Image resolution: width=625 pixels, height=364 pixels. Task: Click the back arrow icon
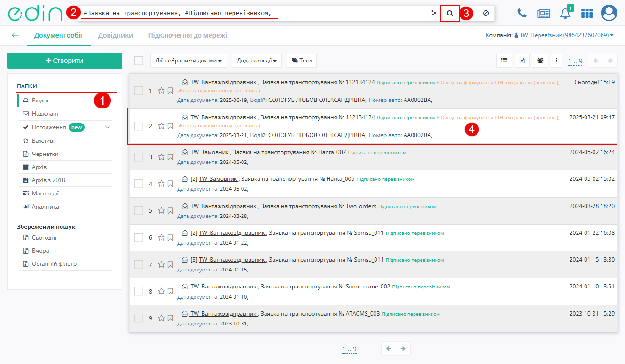tap(16, 35)
